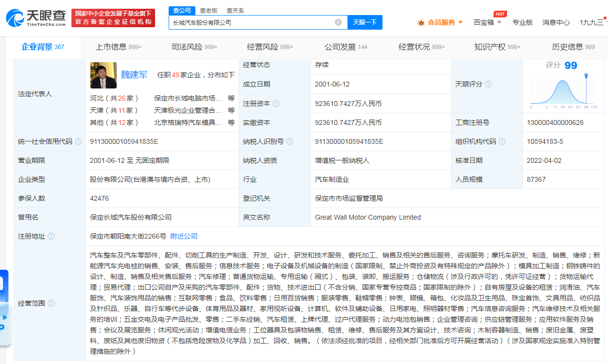Expand the 百宝箱 dropdown
608x364 pixels.
(x=499, y=22)
